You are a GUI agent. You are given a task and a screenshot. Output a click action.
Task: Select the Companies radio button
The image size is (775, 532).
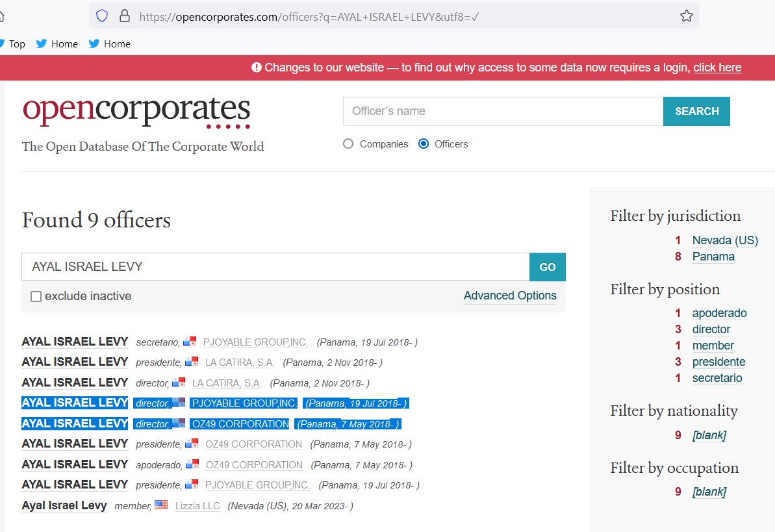coord(348,144)
